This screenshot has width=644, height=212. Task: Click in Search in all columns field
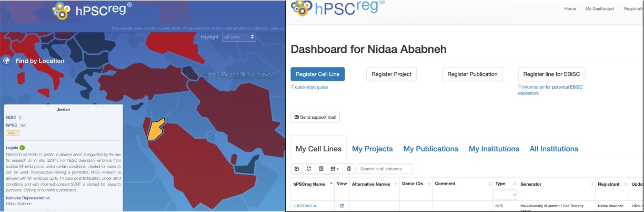coord(384,169)
